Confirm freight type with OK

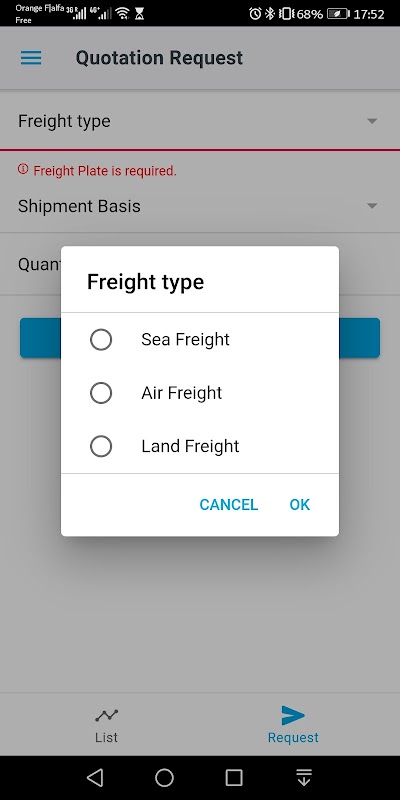[x=299, y=505]
